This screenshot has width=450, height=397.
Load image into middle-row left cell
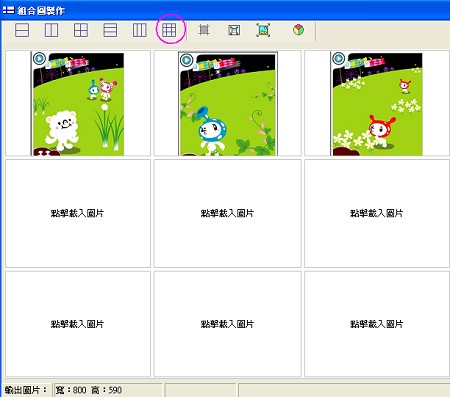[x=78, y=213]
